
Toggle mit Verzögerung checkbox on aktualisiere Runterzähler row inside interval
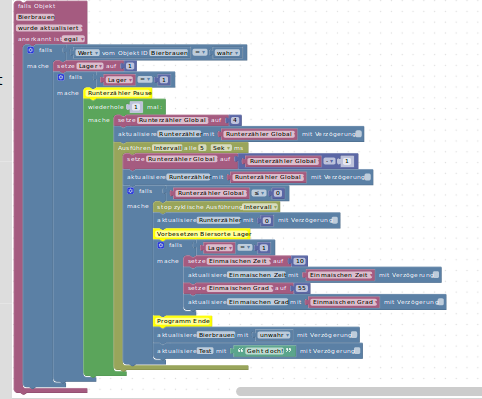(368, 177)
